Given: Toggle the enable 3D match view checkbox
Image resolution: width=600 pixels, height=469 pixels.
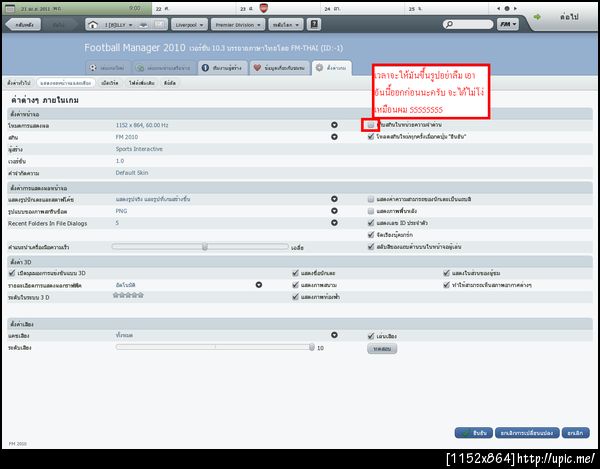Looking at the screenshot, I should 12,273.
